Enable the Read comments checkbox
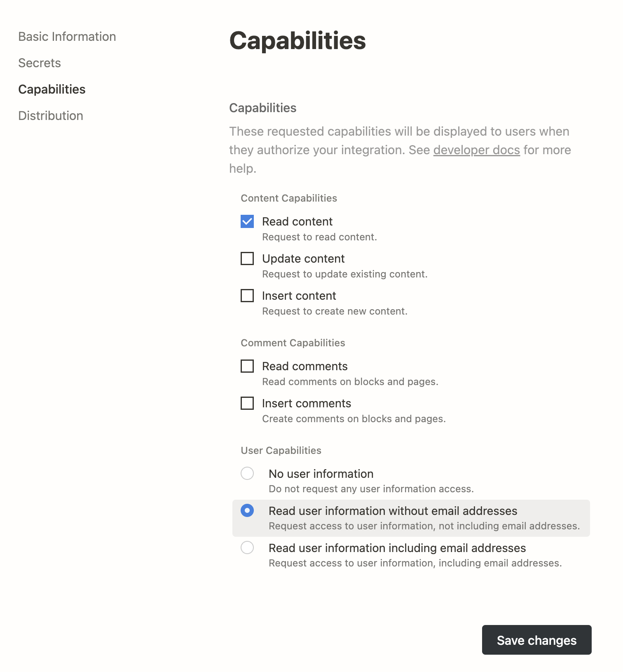The height and width of the screenshot is (672, 623). (247, 366)
